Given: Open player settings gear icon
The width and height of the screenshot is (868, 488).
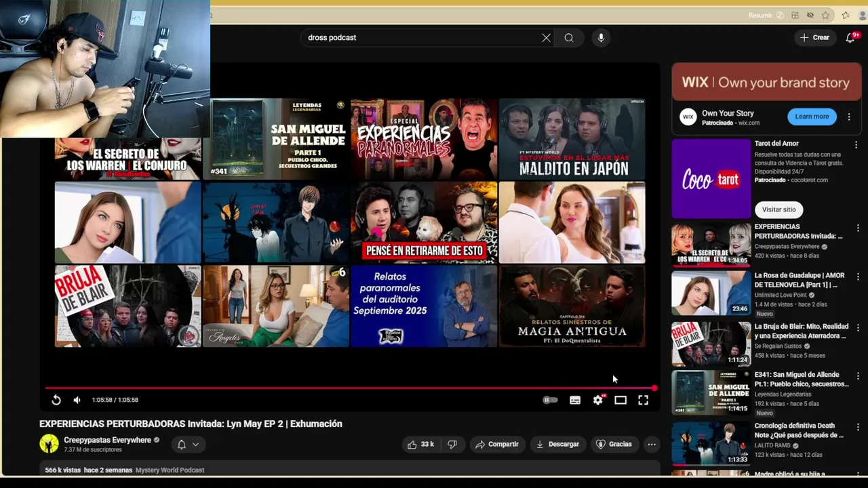Looking at the screenshot, I should coord(598,400).
